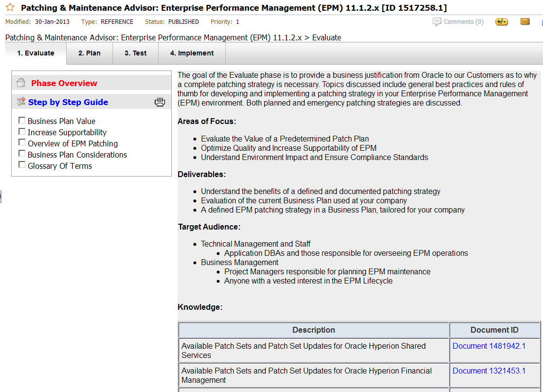Open Document 1321453.1 link
Viewport: 543px width, 392px height.
pos(489,371)
